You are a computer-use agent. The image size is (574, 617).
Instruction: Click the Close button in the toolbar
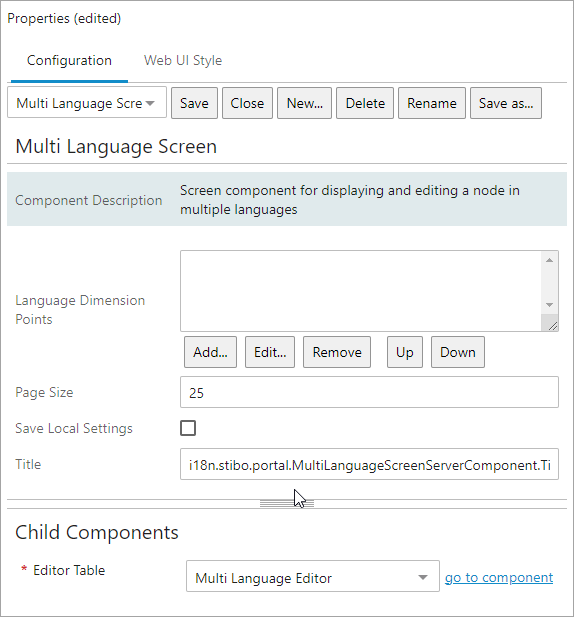tap(247, 103)
